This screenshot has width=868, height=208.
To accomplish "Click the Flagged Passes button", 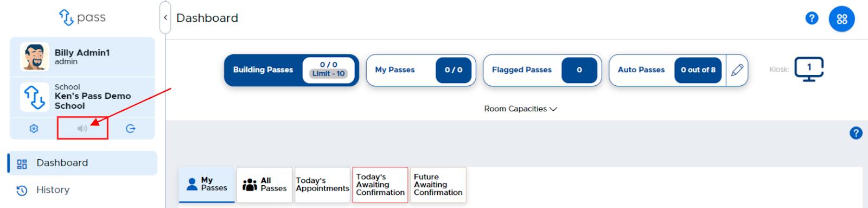I will (x=542, y=70).
